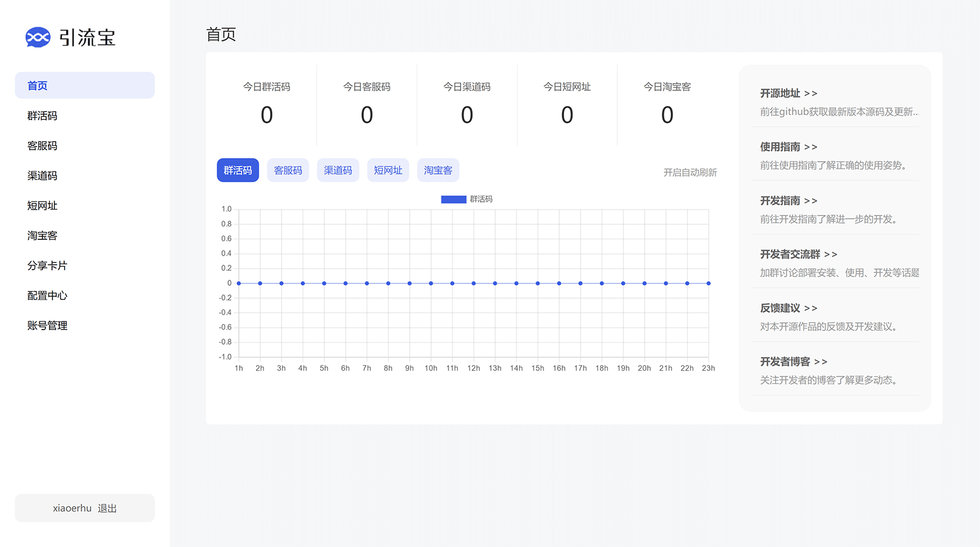Show the 淘宝客 chart tab

coord(438,170)
